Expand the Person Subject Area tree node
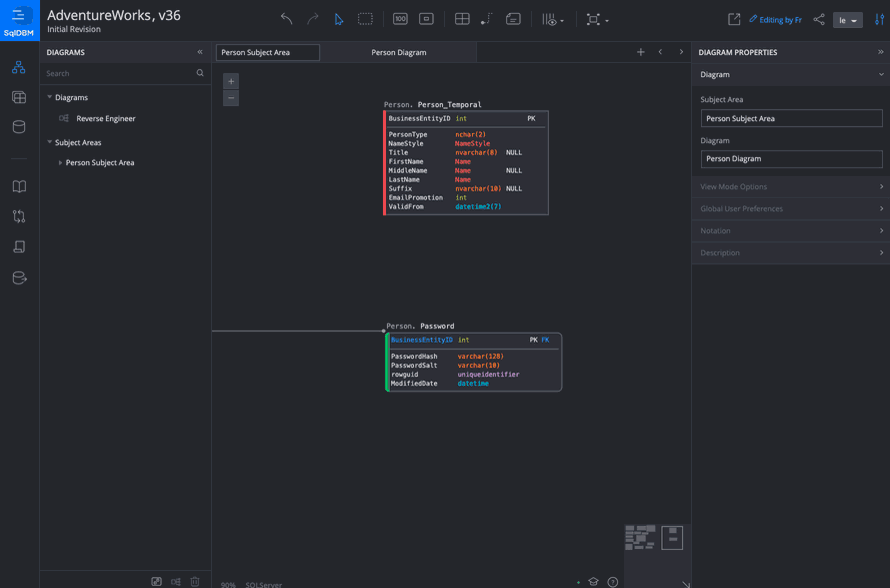 point(60,162)
